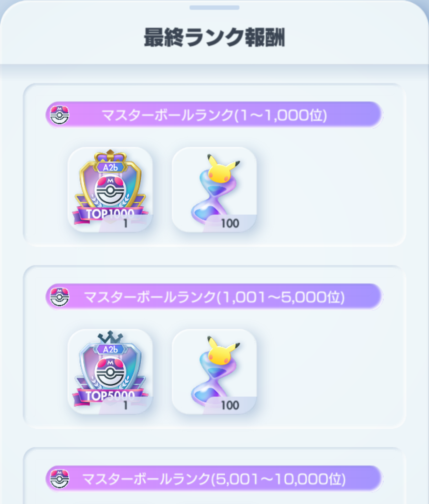Select the マスターボールランク(1,001~5,000位) header banner
Viewport: 429px width, 504px height.
[214, 297]
